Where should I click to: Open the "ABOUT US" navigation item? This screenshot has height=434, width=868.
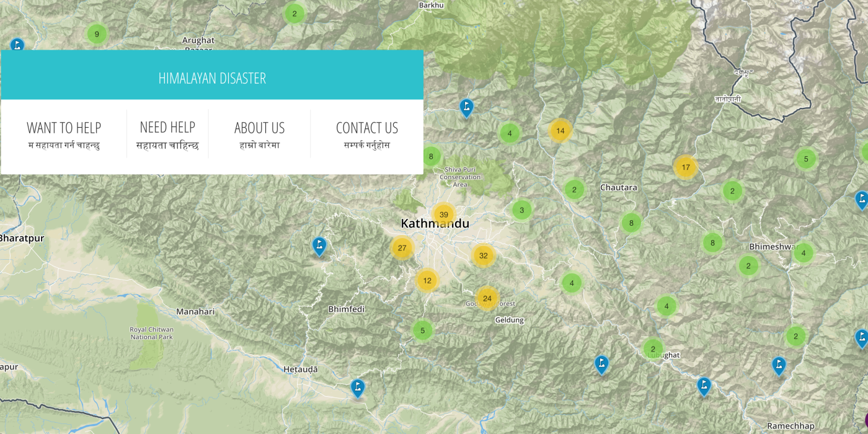(260, 128)
